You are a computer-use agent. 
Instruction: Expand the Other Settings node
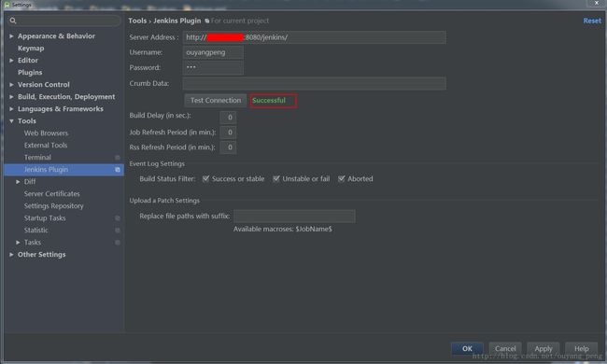point(11,255)
